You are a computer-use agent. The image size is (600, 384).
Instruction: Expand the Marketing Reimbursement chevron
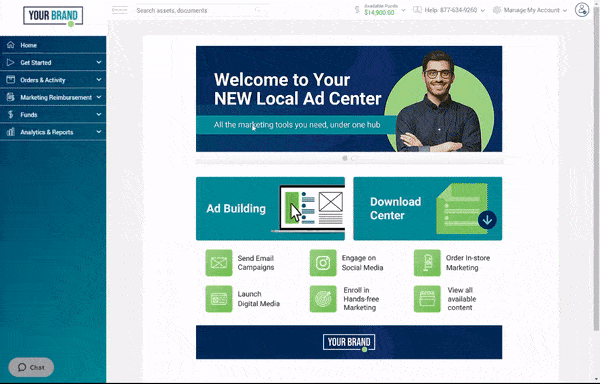tap(99, 97)
